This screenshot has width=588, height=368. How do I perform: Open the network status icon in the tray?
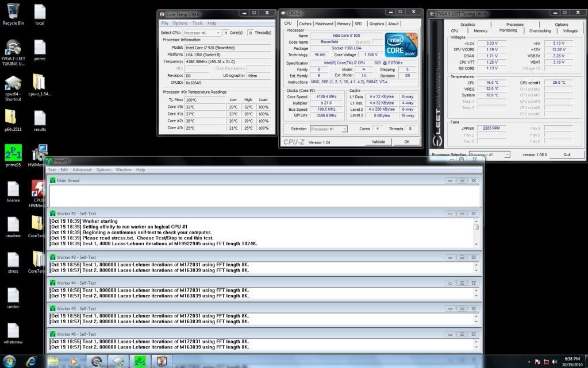pos(547,362)
